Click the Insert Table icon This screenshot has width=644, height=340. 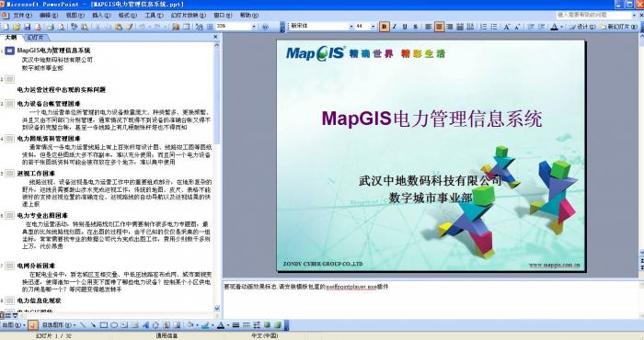(x=186, y=27)
